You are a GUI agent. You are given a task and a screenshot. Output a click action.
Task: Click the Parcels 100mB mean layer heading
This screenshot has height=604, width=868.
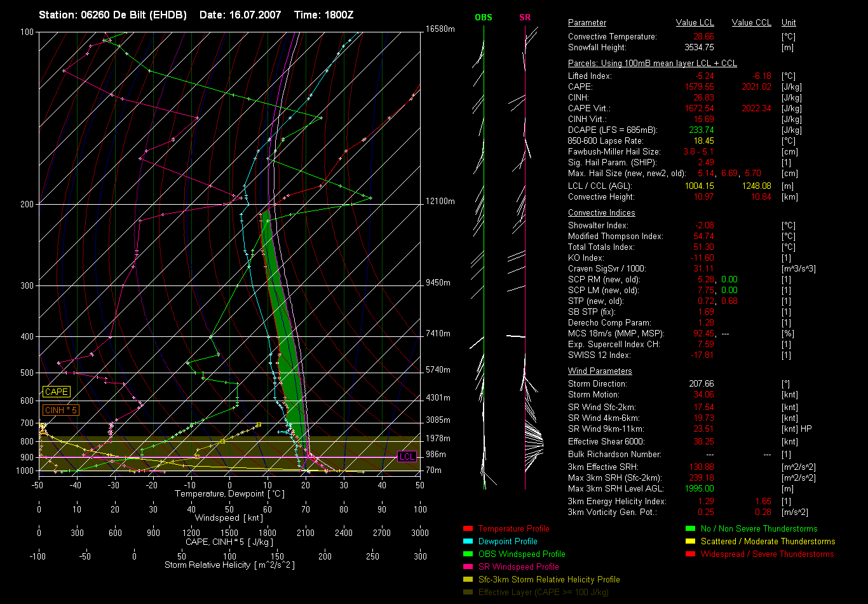click(653, 64)
